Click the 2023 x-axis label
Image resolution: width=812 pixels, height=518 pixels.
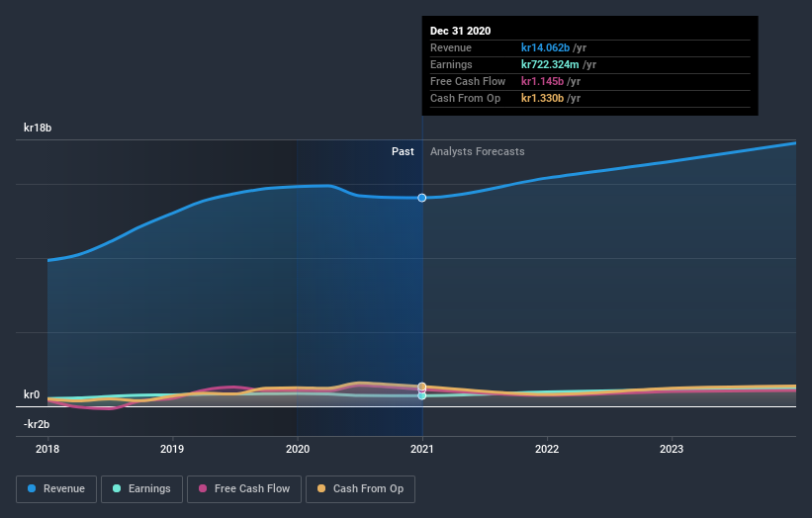click(x=672, y=449)
